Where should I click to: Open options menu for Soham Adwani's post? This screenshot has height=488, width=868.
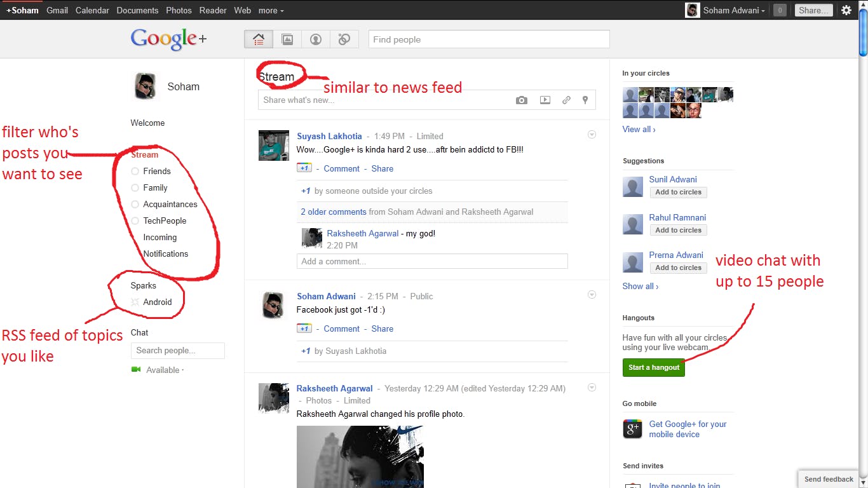[592, 295]
